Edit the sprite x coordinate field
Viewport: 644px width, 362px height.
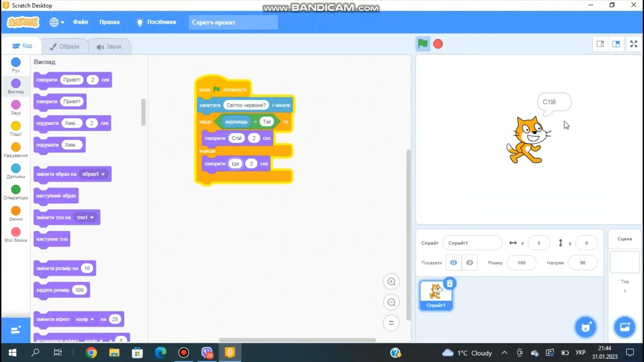point(538,243)
